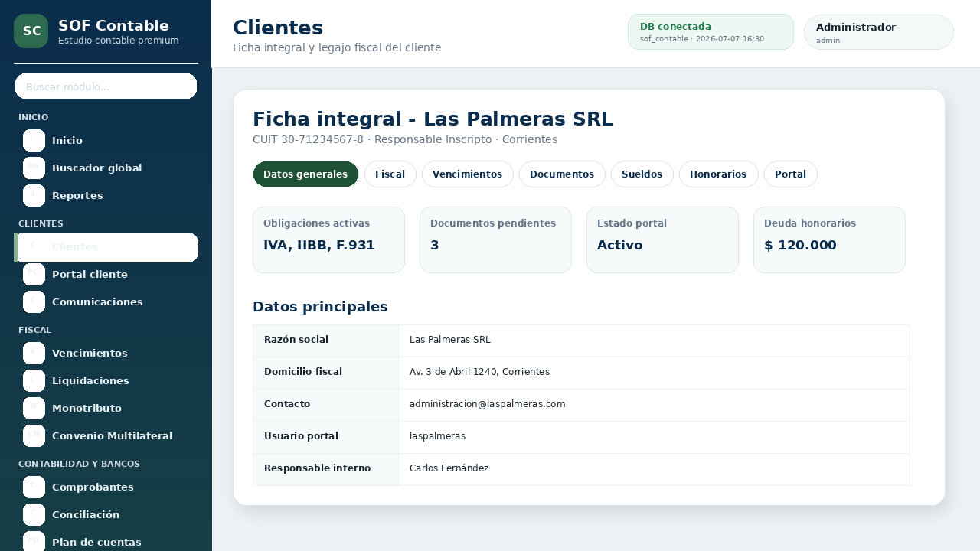
Task: Open the Sueldos tab
Action: click(x=642, y=174)
